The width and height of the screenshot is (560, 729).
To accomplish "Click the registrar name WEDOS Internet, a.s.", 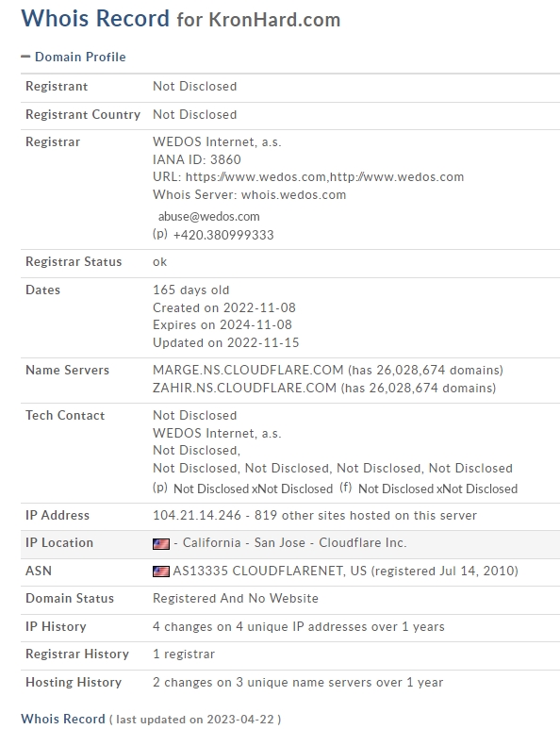I will pyautogui.click(x=217, y=141).
